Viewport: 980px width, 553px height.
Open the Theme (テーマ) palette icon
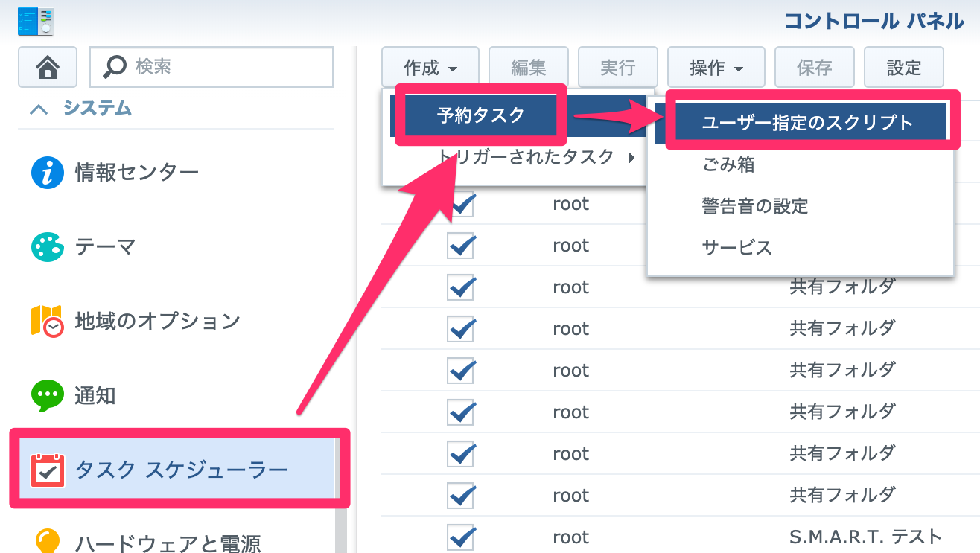[x=48, y=246]
